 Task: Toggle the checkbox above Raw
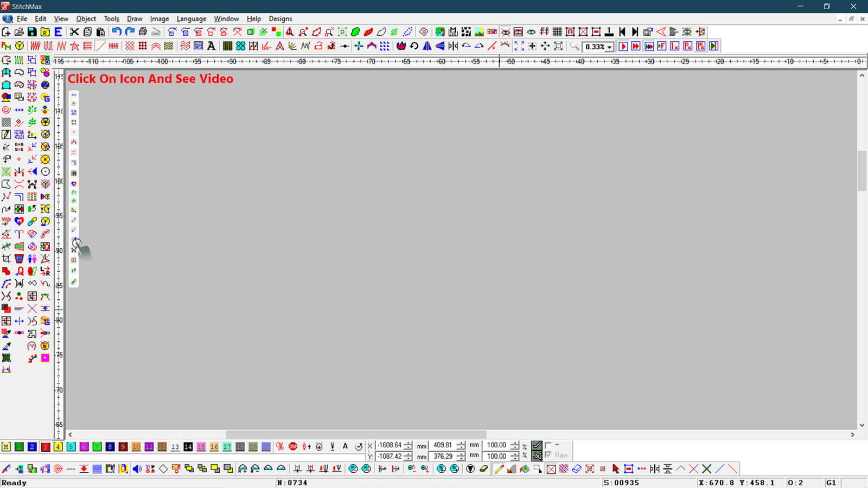point(548,445)
